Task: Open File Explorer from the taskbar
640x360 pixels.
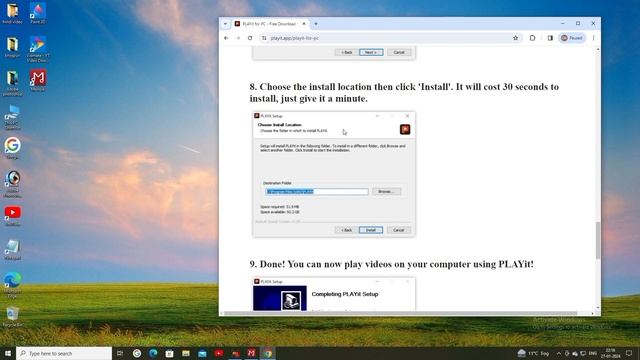Action: (x=186, y=353)
